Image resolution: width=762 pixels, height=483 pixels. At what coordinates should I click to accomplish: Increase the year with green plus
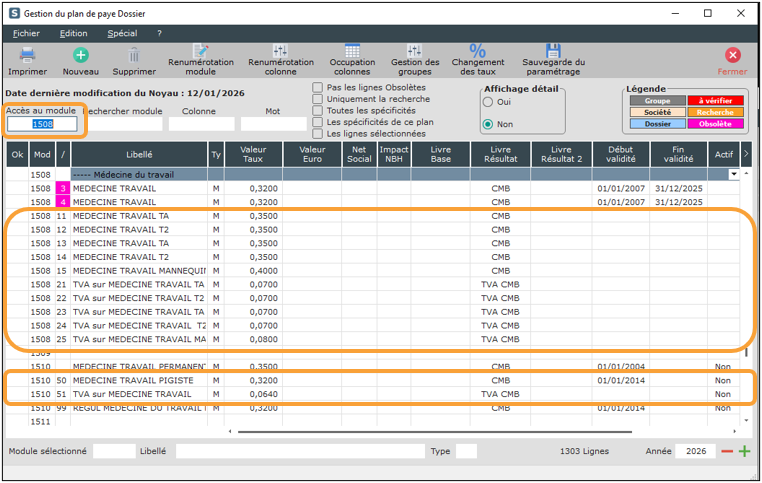[744, 452]
